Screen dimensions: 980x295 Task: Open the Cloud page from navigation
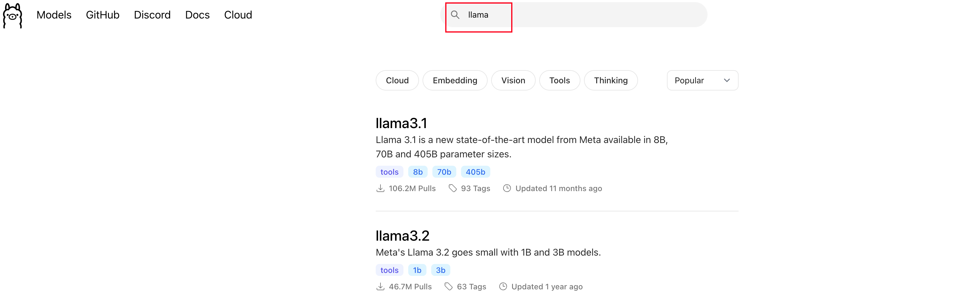238,15
